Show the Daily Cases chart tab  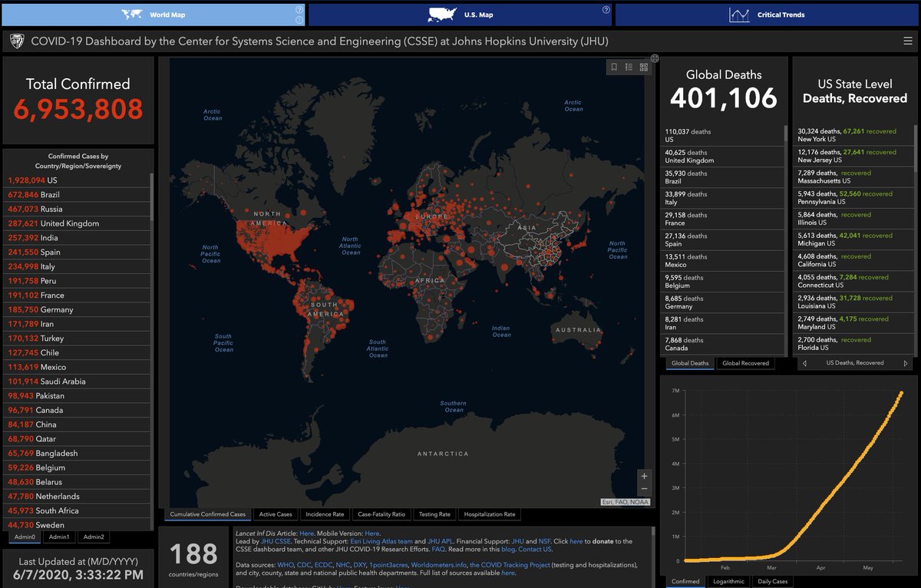pyautogui.click(x=772, y=581)
